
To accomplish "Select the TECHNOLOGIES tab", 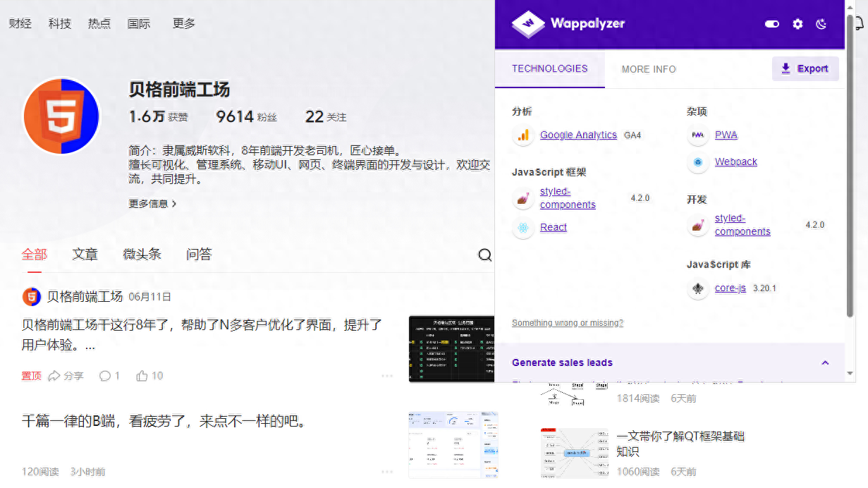I will [x=550, y=68].
